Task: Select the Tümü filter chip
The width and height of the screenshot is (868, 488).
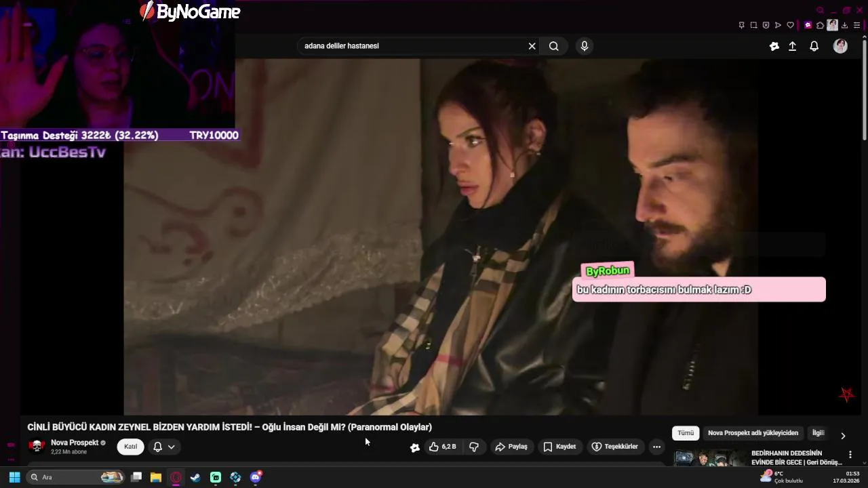Action: tap(686, 433)
